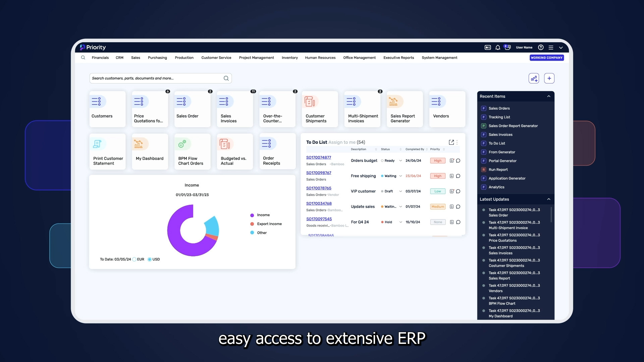The image size is (644, 362).
Task: Open the Financials menu
Action: point(100,58)
